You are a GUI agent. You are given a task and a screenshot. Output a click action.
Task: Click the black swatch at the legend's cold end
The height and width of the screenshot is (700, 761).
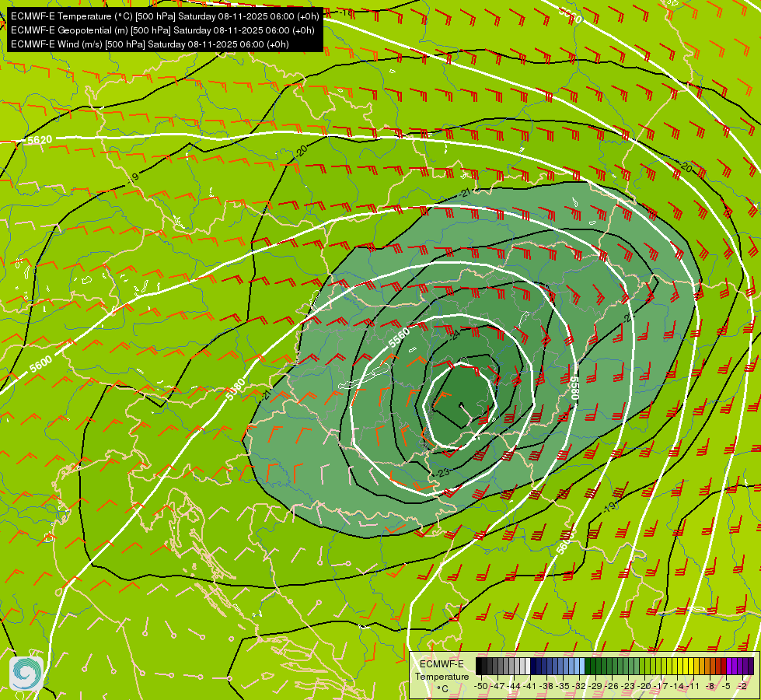[479, 666]
